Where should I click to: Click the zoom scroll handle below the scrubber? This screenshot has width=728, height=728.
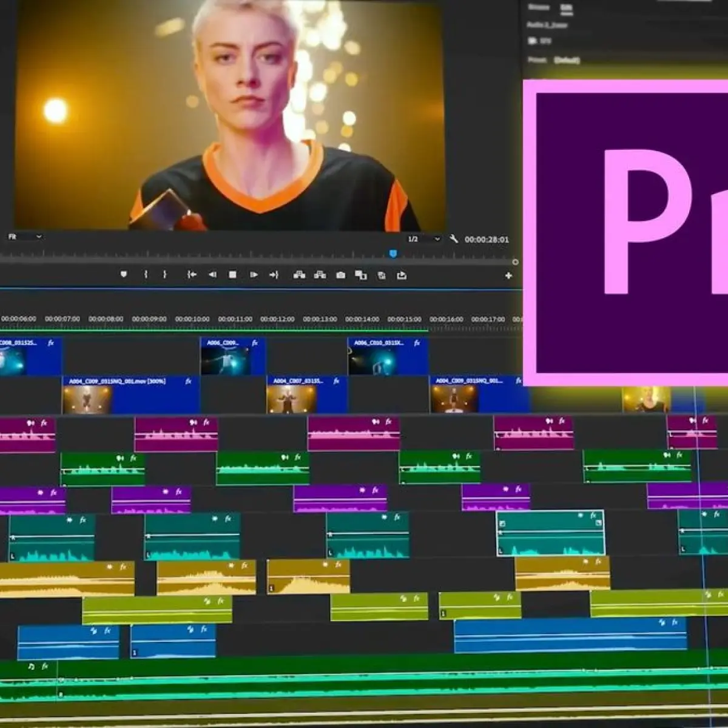tap(515, 262)
